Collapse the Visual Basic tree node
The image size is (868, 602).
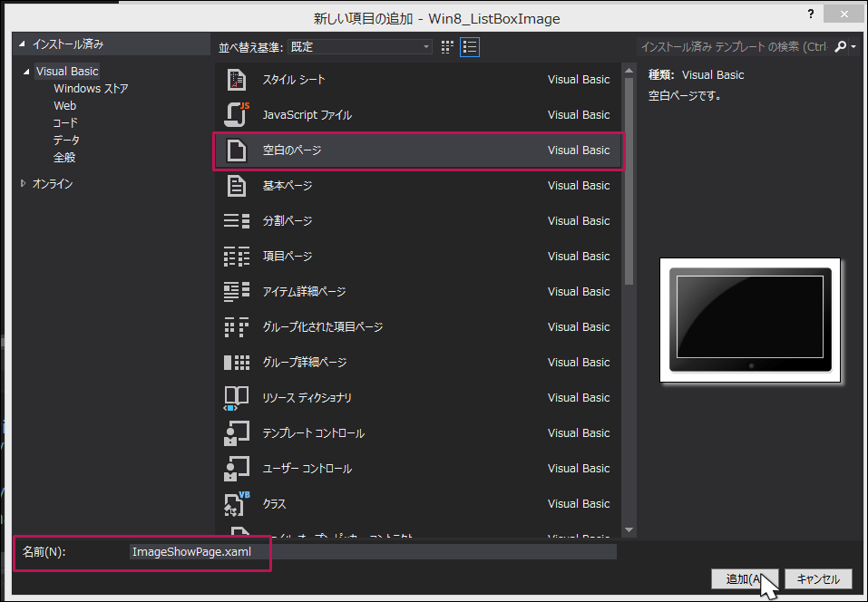(x=26, y=72)
